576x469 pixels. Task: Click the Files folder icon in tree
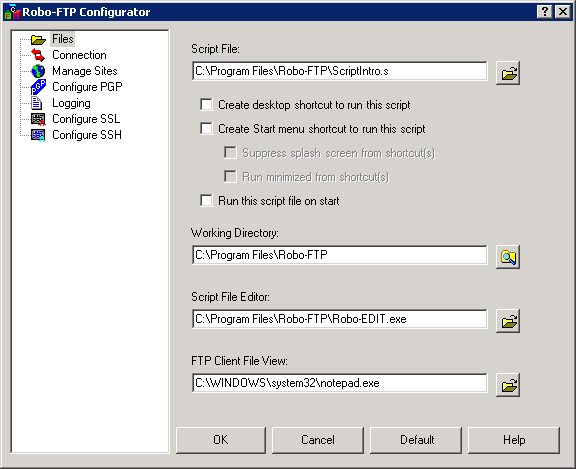tap(38, 39)
